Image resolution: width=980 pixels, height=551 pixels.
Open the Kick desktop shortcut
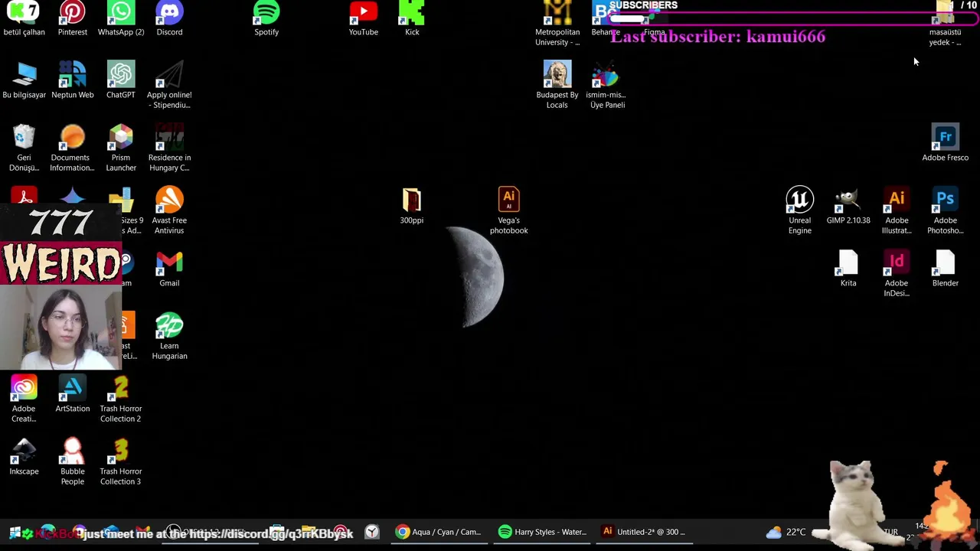pyautogui.click(x=412, y=18)
